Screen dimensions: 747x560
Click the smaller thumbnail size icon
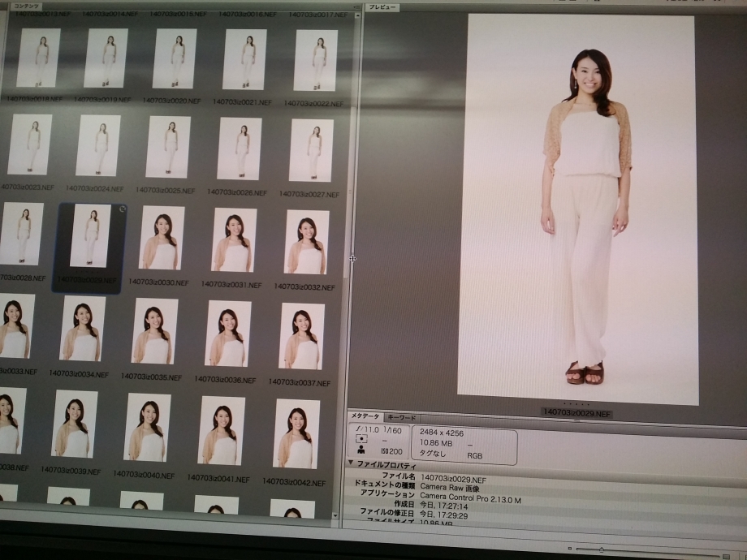pos(570,549)
